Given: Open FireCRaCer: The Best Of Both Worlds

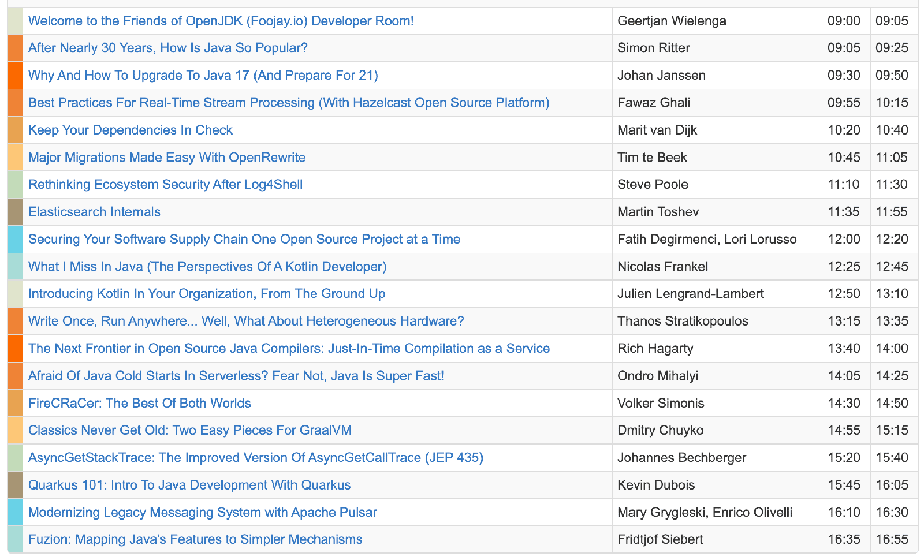Looking at the screenshot, I should (139, 403).
